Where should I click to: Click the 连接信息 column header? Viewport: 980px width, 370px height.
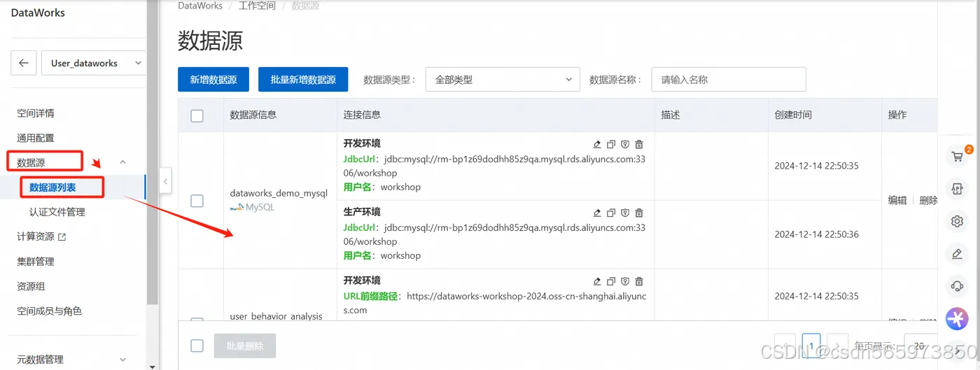pyautogui.click(x=362, y=115)
